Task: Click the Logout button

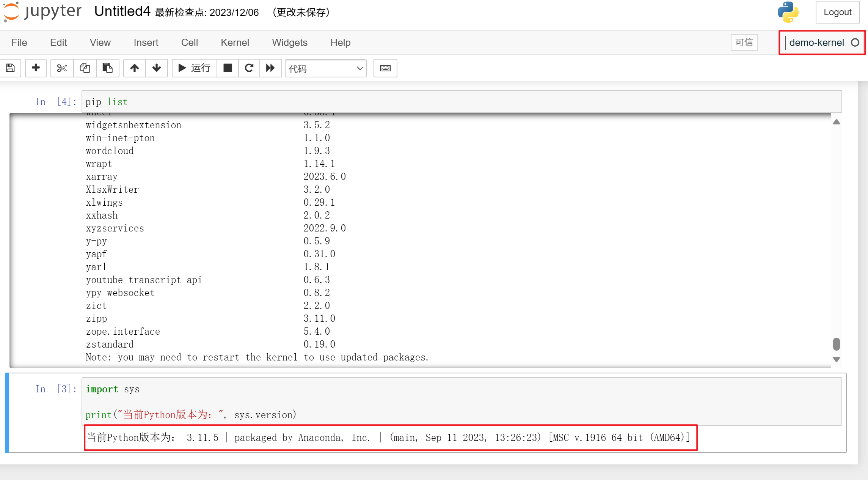Action: 838,12
